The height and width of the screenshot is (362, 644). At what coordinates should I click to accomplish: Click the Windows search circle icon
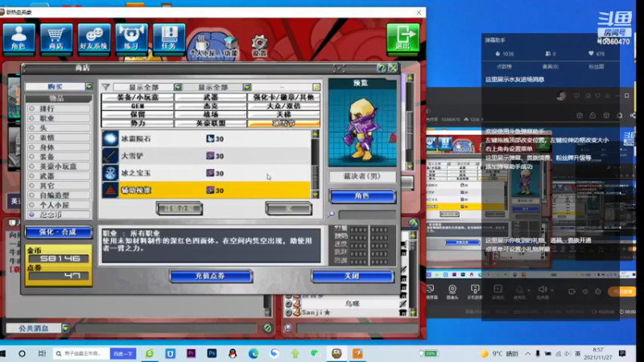(x=23, y=353)
